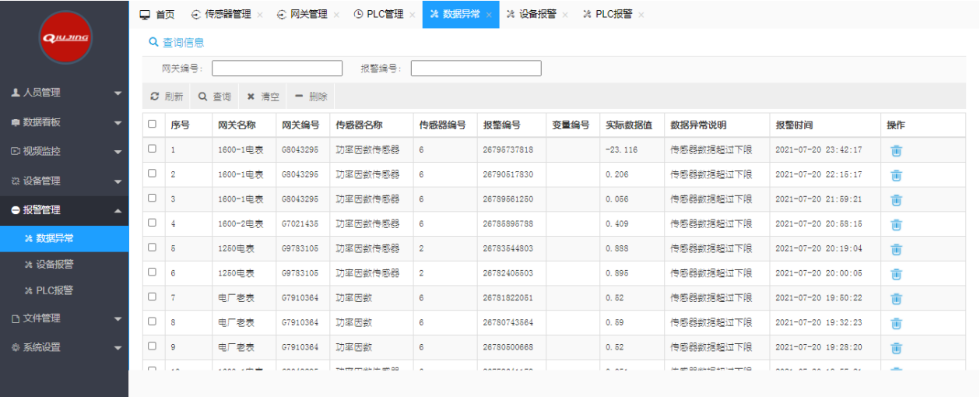This screenshot has height=397, width=980.
Task: Check the checkbox for row 2
Action: tap(153, 174)
